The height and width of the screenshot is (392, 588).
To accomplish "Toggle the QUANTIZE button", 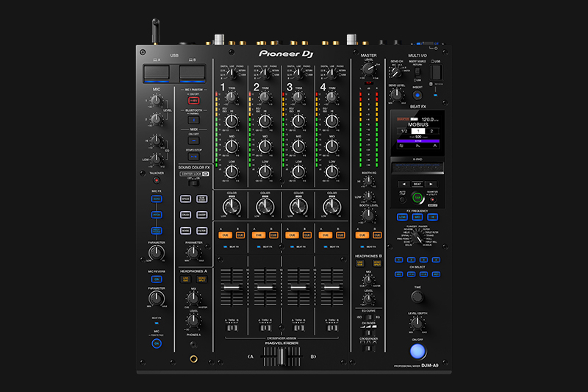I will [x=432, y=199].
